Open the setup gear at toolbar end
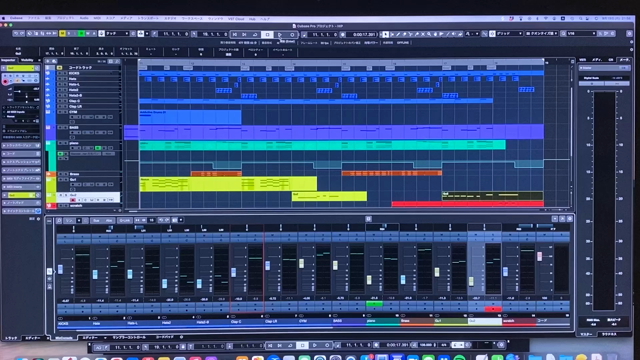 [629, 33]
